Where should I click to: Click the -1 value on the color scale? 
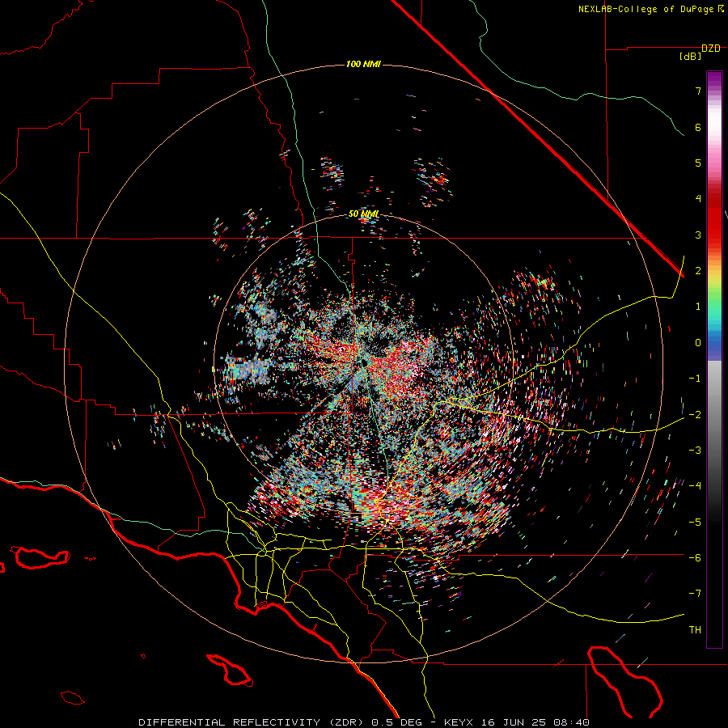pos(695,379)
